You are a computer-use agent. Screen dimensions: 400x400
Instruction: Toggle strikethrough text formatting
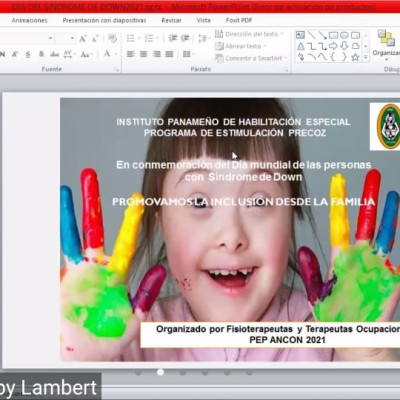point(55,54)
